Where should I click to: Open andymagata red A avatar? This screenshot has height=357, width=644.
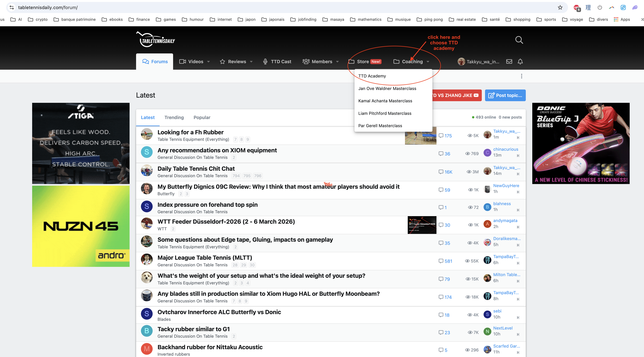click(487, 224)
